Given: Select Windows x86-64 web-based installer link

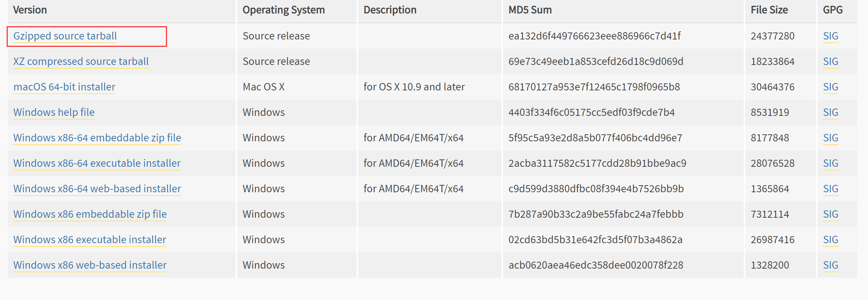Looking at the screenshot, I should click(97, 189).
